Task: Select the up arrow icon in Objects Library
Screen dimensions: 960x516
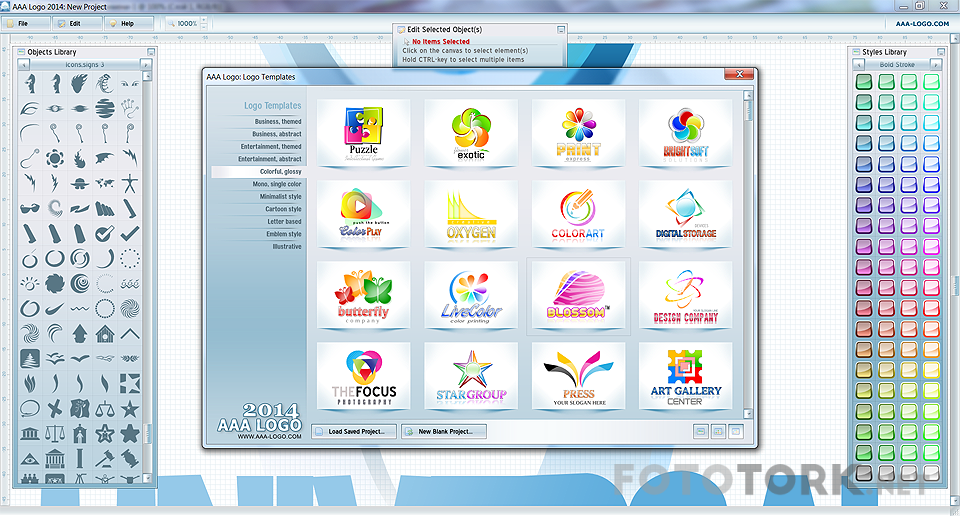Action: coord(80,334)
